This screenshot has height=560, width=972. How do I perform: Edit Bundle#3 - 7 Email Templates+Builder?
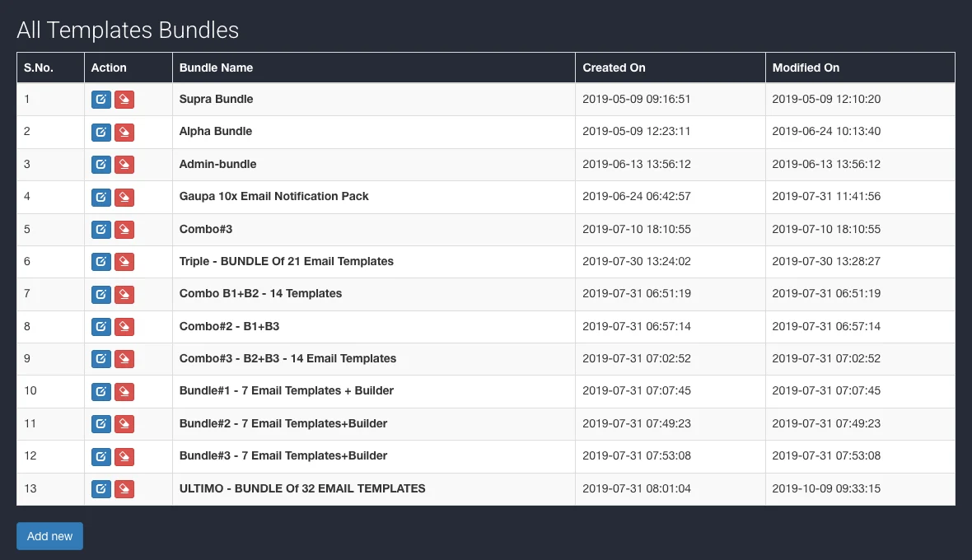click(x=101, y=456)
